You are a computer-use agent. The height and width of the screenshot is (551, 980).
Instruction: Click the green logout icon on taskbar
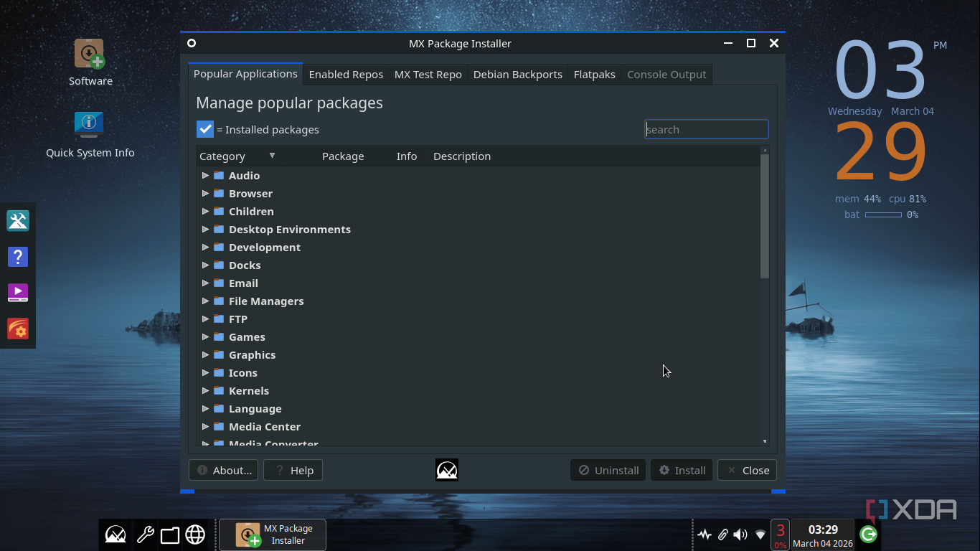[x=868, y=534]
